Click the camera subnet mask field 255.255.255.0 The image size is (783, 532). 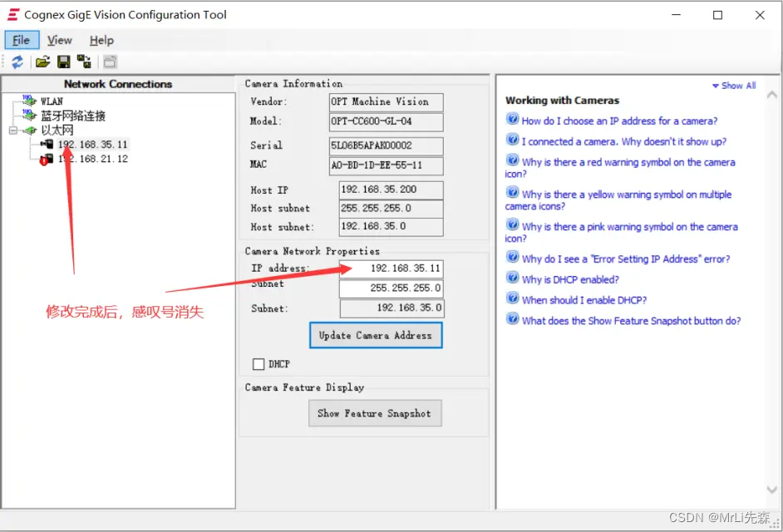(x=391, y=288)
